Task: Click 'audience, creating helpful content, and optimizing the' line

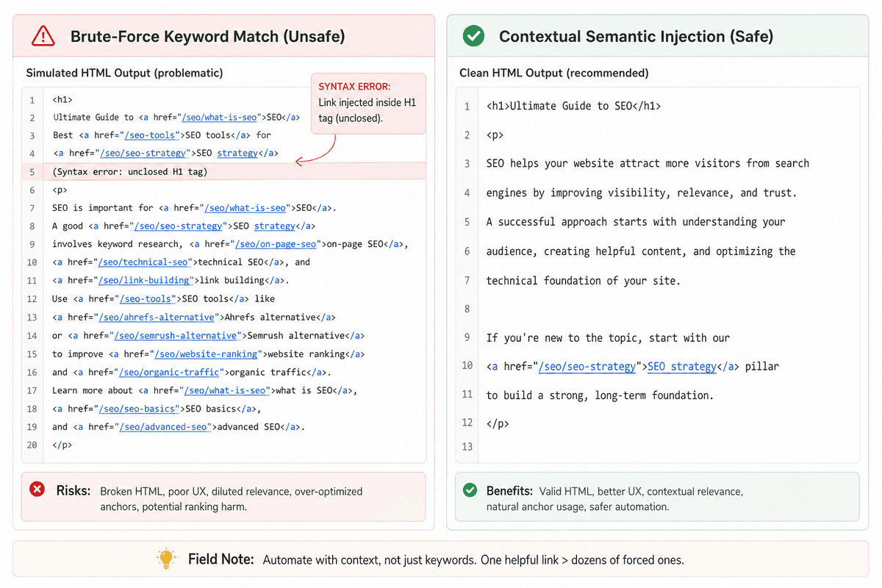Action: pyautogui.click(x=641, y=251)
